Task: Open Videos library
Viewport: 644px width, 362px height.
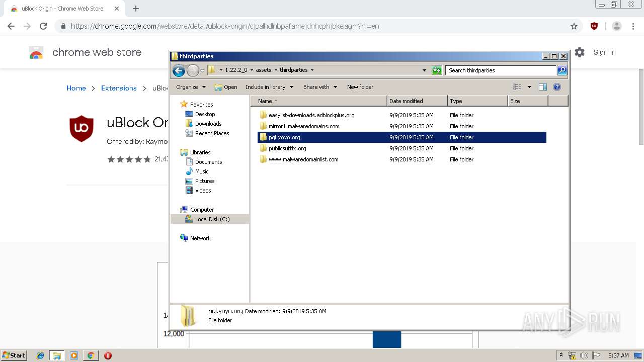Action: [203, 191]
